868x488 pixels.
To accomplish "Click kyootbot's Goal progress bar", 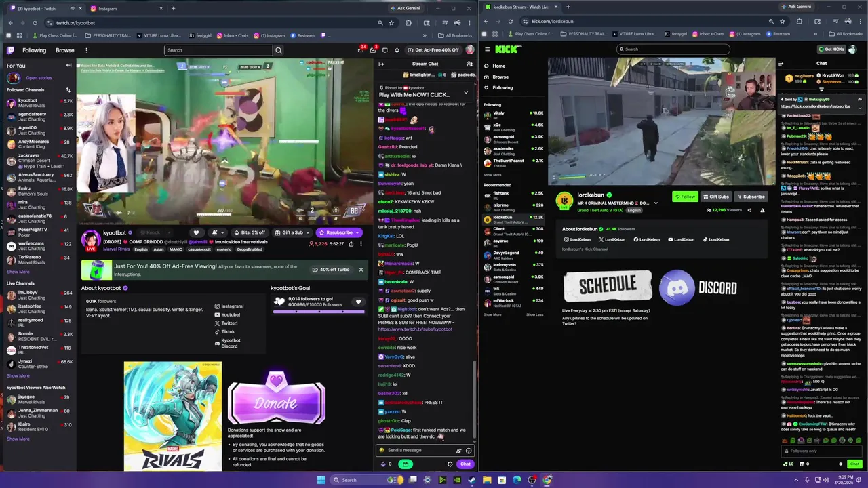I will pyautogui.click(x=319, y=312).
